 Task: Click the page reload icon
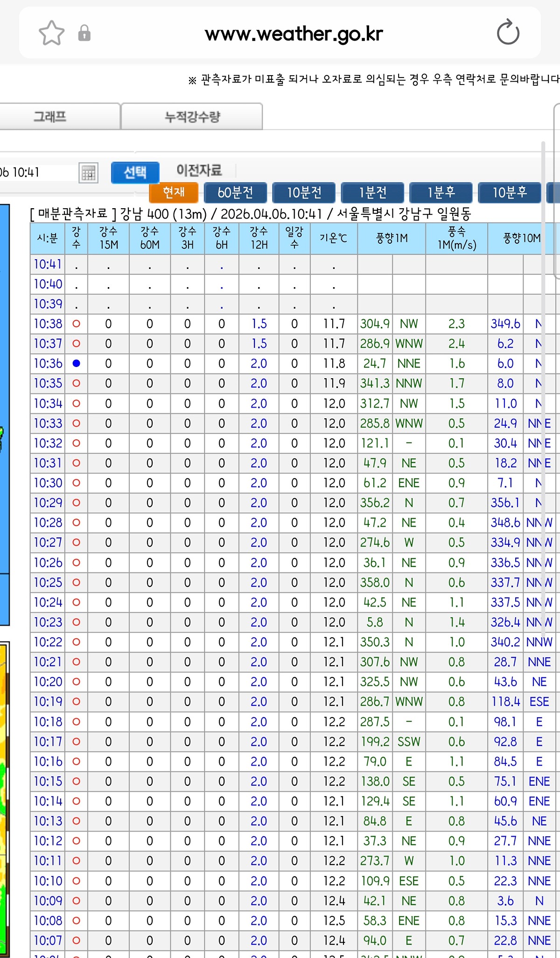pyautogui.click(x=508, y=33)
